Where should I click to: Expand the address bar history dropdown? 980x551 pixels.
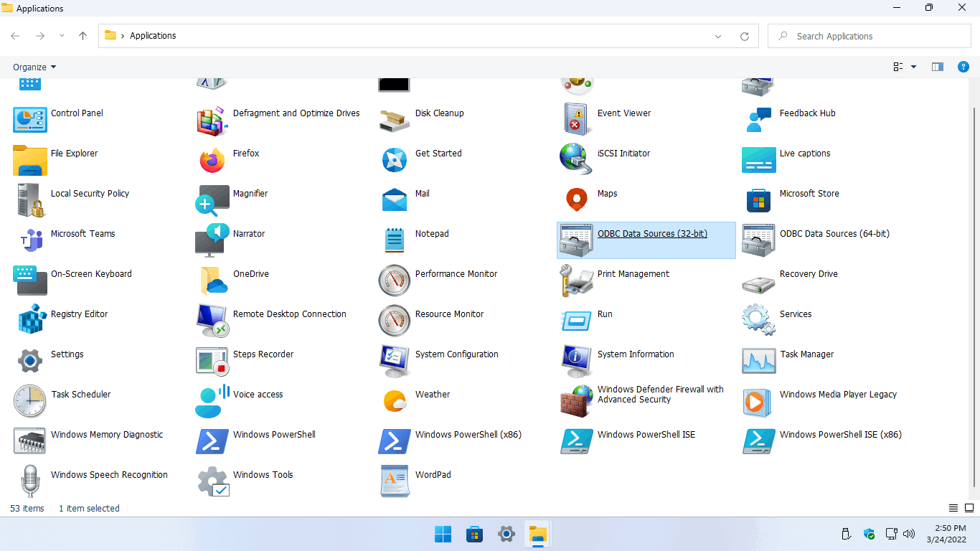(x=718, y=36)
